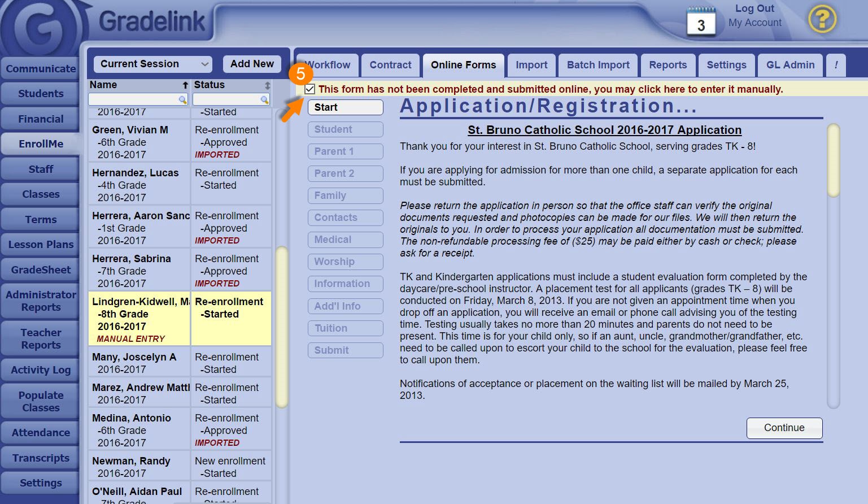This screenshot has width=868, height=504.
Task: Open the My Account link
Action: click(754, 23)
